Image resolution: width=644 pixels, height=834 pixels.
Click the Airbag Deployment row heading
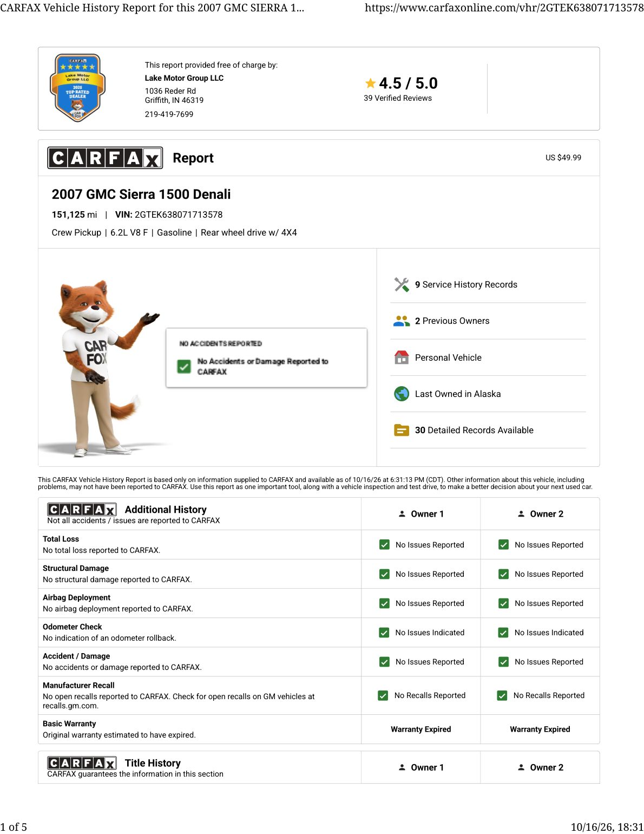(x=76, y=597)
